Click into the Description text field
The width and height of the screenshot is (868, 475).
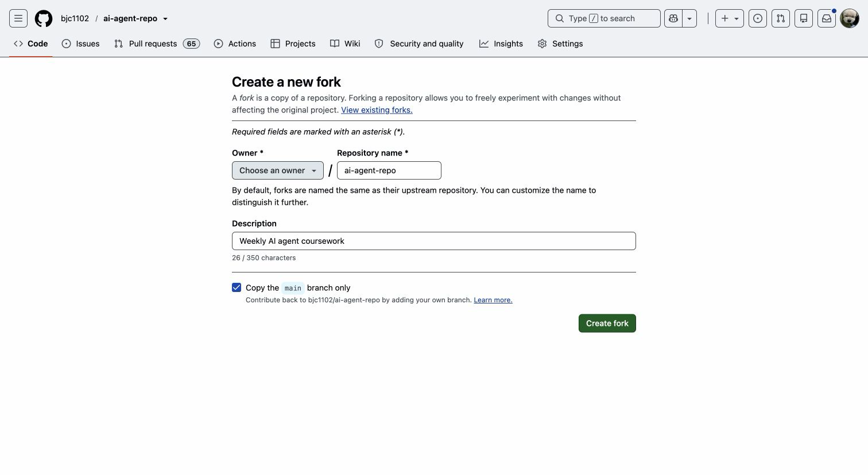(x=434, y=241)
